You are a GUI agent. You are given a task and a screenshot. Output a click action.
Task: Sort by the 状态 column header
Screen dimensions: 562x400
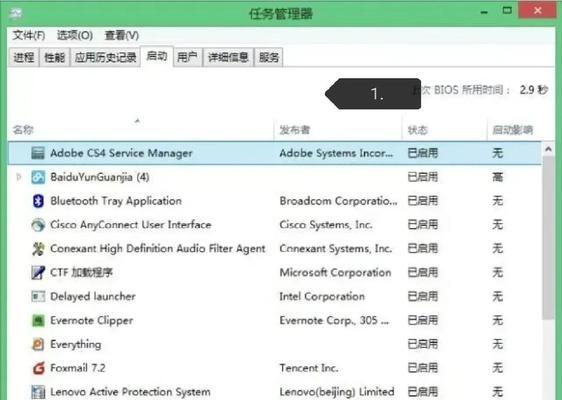[x=418, y=130]
